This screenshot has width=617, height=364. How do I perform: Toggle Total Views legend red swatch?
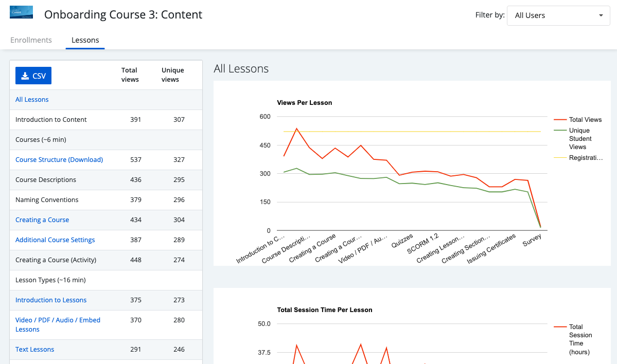(560, 120)
